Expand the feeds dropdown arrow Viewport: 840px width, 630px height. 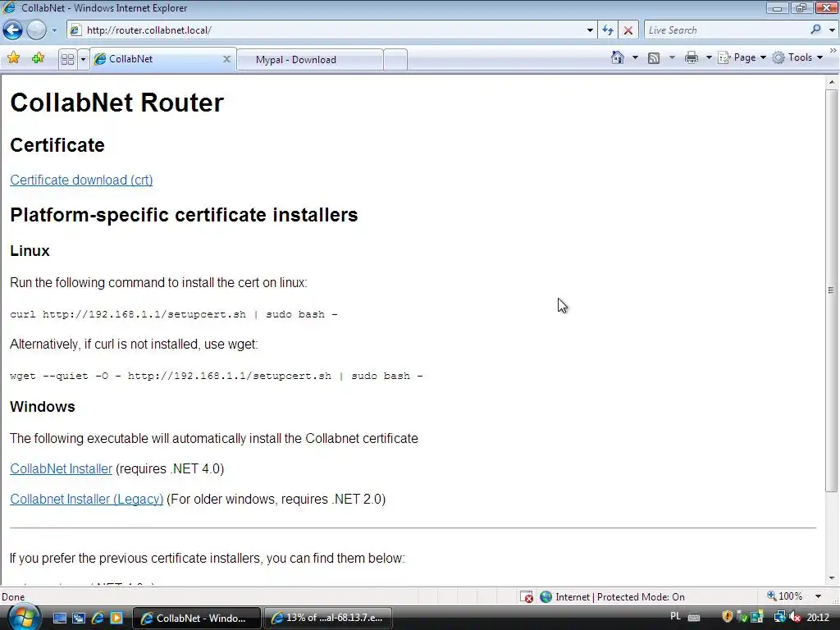pyautogui.click(x=672, y=57)
